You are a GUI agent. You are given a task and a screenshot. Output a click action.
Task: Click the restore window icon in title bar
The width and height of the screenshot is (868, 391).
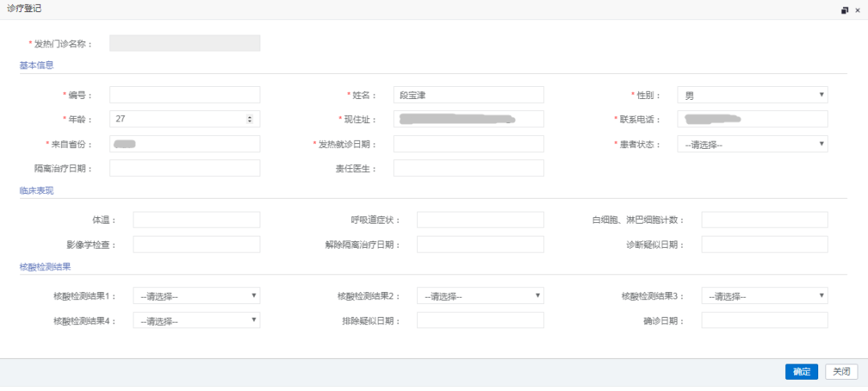(x=845, y=10)
